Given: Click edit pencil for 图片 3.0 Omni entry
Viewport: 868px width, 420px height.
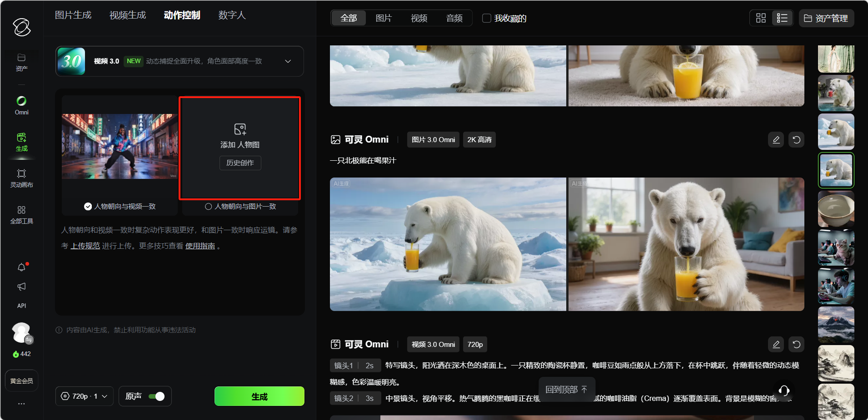Looking at the screenshot, I should (x=776, y=140).
